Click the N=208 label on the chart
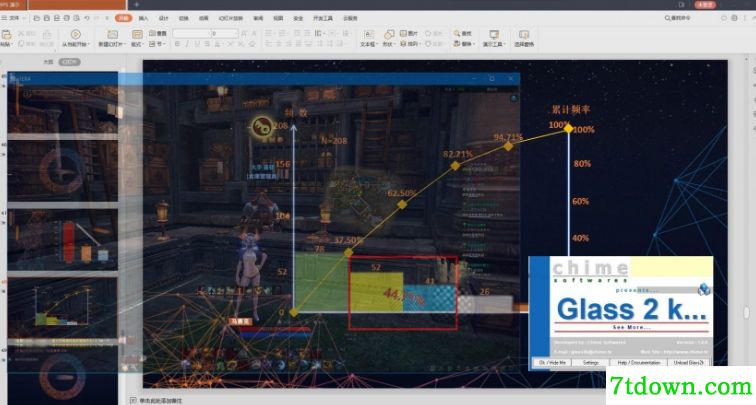The width and height of the screenshot is (756, 405). (x=334, y=141)
